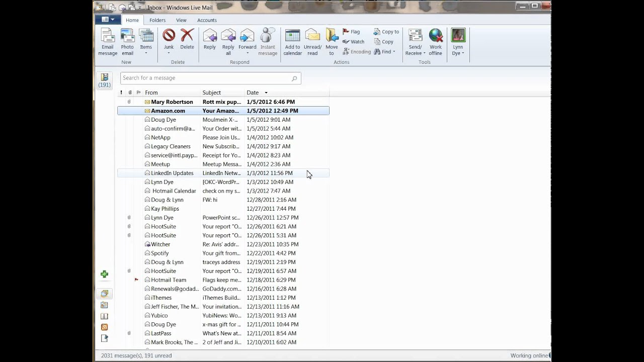644x362 pixels.
Task: Open the Quick Access Toolbar customize arrow
Action: (x=140, y=8)
